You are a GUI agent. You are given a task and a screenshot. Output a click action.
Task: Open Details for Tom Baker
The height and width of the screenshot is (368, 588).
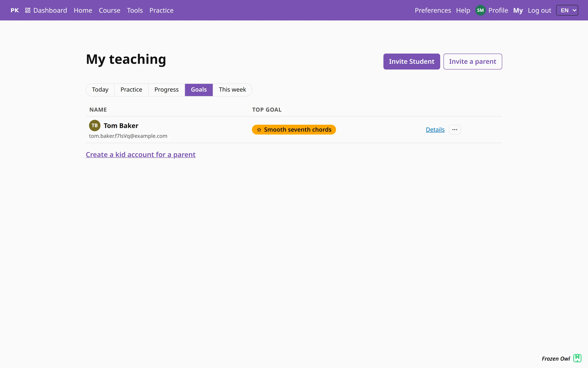(x=435, y=130)
